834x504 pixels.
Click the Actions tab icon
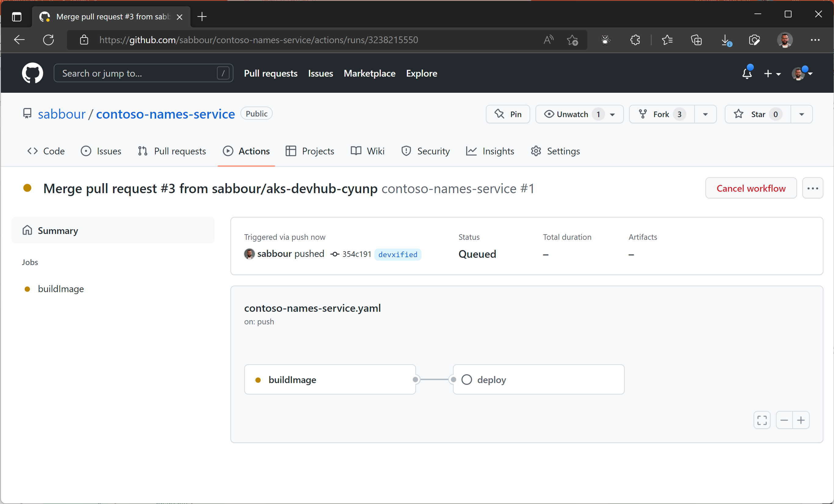pos(228,151)
